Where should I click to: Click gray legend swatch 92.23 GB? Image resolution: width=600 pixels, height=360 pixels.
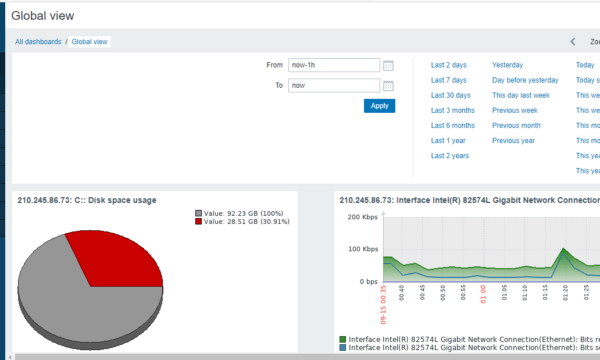198,213
